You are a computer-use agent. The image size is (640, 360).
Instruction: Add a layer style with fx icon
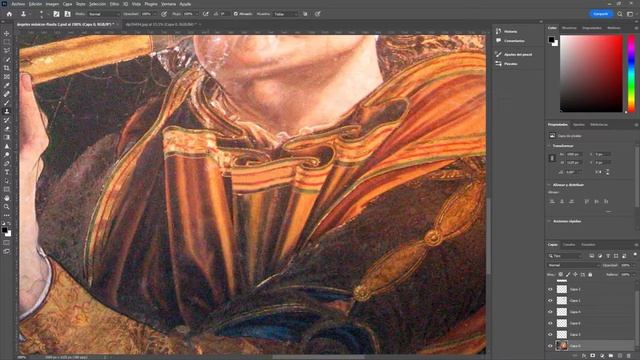click(x=584, y=356)
